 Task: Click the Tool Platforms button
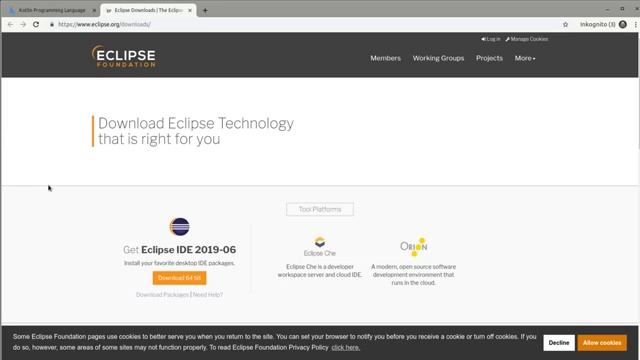click(x=320, y=209)
